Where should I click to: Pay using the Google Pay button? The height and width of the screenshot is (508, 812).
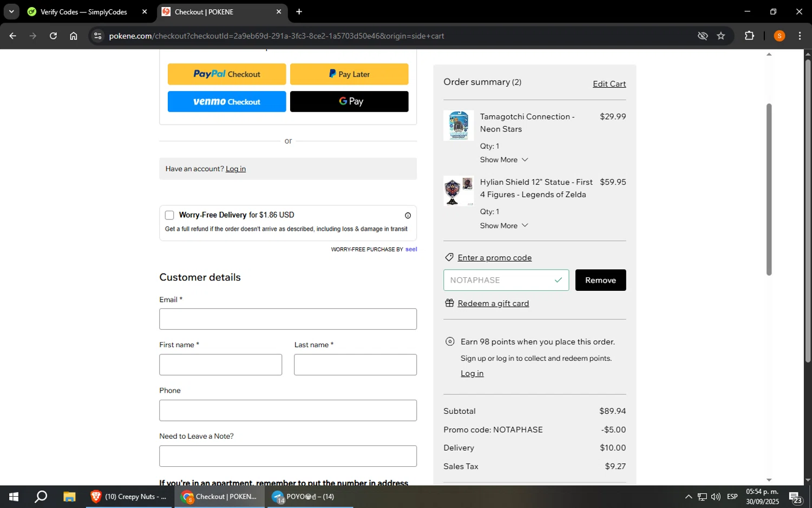click(349, 101)
